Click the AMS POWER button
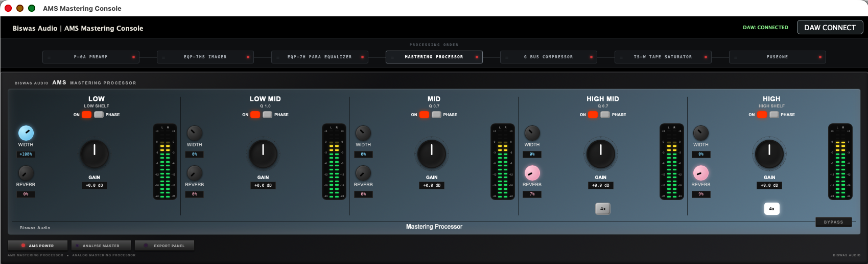 38,246
